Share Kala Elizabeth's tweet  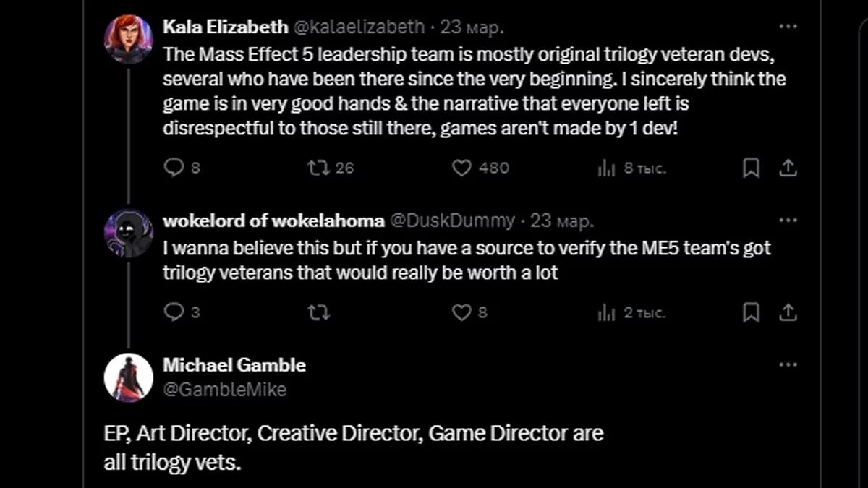788,168
